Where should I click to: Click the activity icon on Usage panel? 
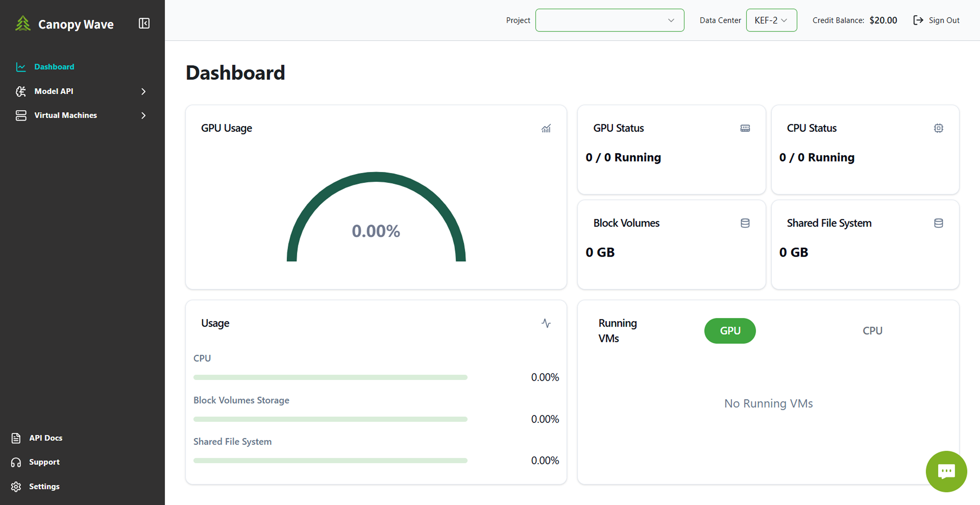(x=546, y=323)
